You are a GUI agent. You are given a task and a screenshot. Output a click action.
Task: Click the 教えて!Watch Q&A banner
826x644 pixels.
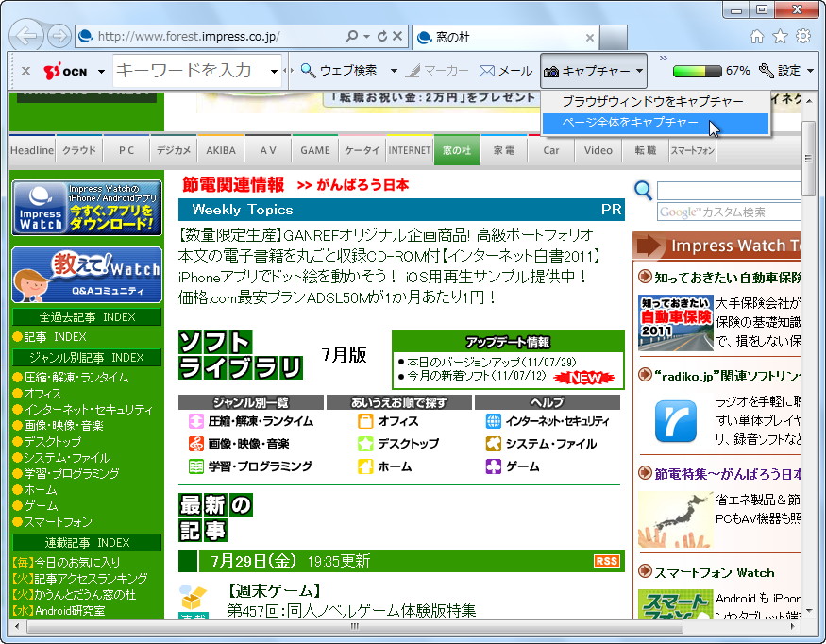coord(87,275)
